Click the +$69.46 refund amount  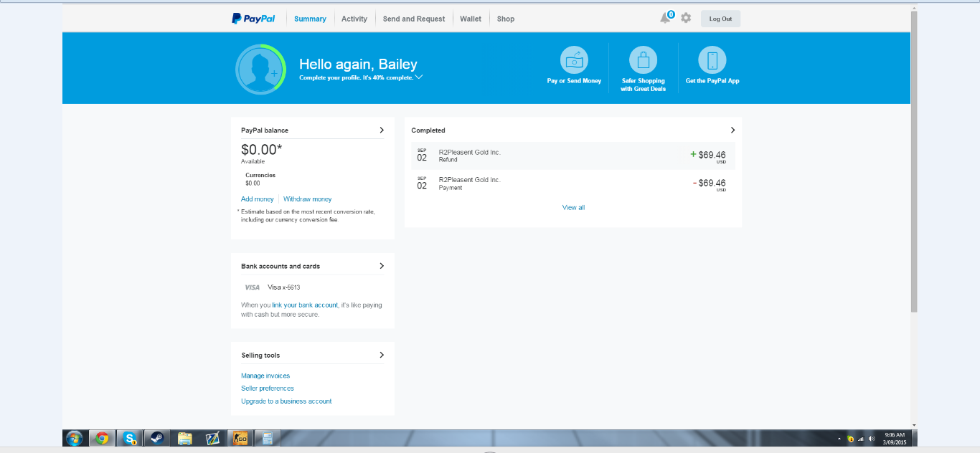[707, 155]
